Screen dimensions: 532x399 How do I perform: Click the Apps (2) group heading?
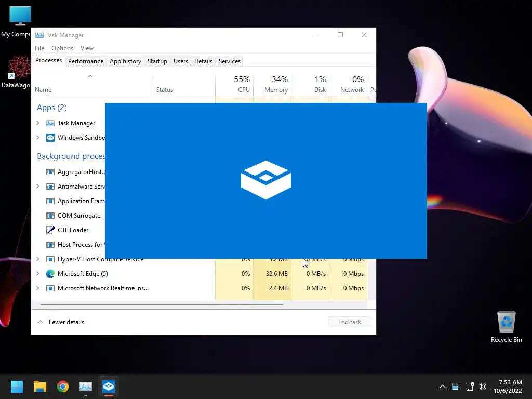point(52,108)
